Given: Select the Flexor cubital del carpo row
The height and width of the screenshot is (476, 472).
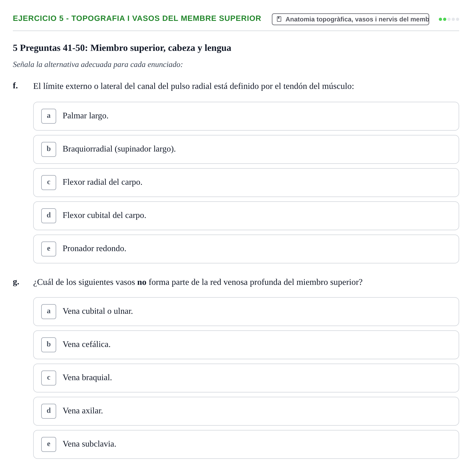Looking at the screenshot, I should [246, 216].
